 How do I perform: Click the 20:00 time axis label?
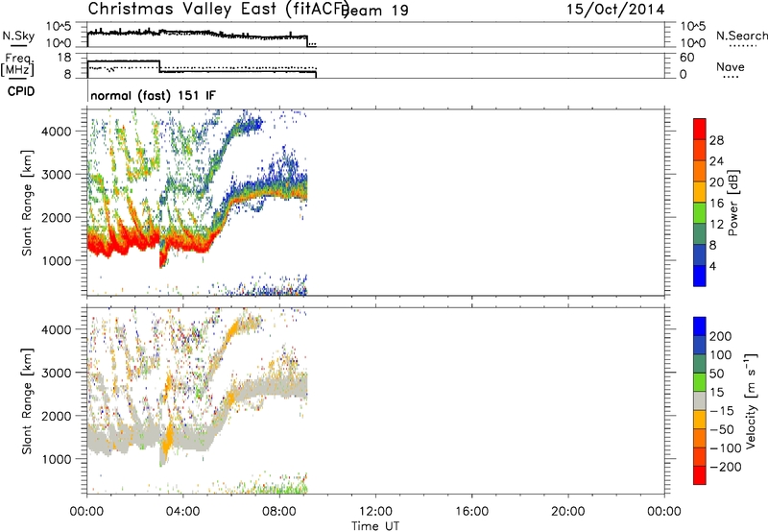pyautogui.click(x=567, y=512)
